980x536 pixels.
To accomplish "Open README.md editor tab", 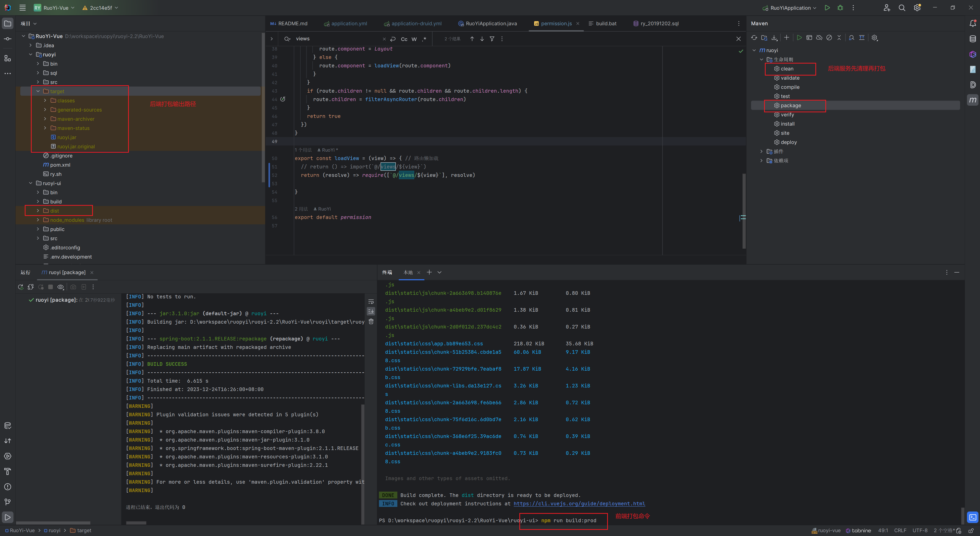I will 289,23.
